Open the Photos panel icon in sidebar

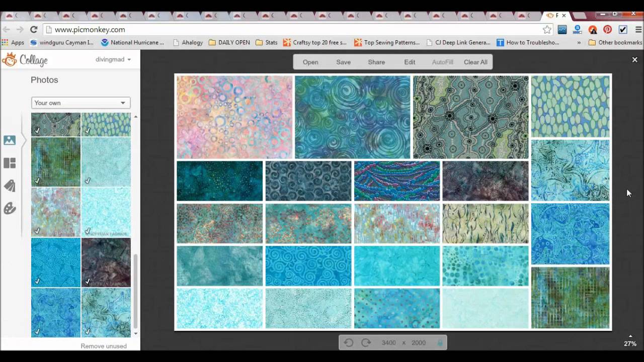coord(10,140)
